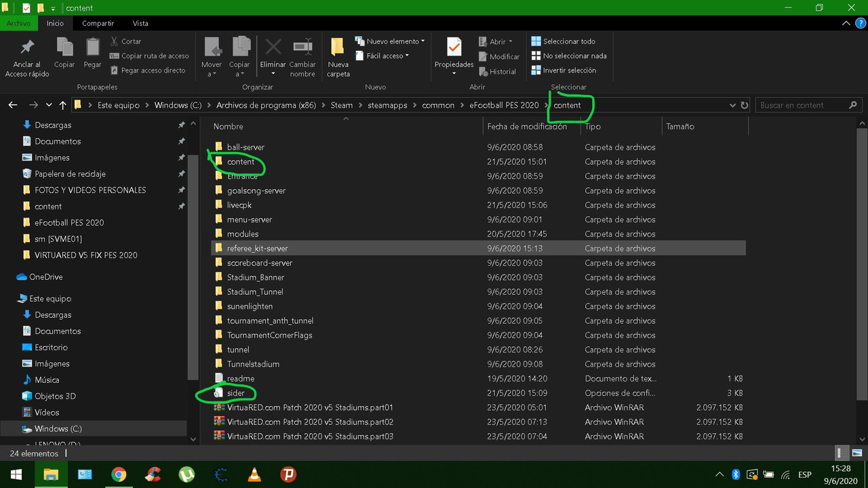Open uTorrent from the taskbar
Viewport: 868px width, 488px height.
point(186,474)
